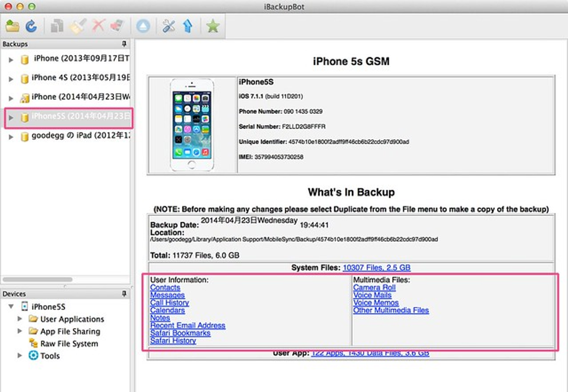Click the Unique Identifier value text
The height and width of the screenshot is (392, 568).
(348, 142)
